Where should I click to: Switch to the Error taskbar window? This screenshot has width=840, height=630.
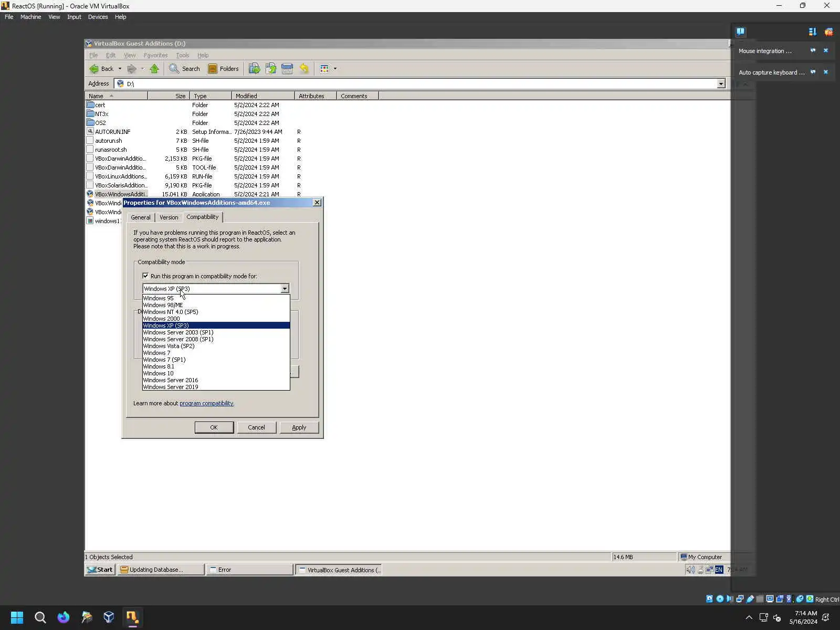pyautogui.click(x=249, y=570)
